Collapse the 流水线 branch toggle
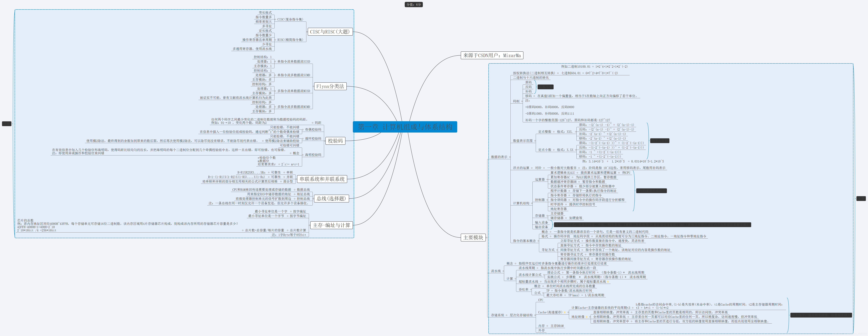Screen dimensions: 868x336 pyautogui.click(x=503, y=271)
